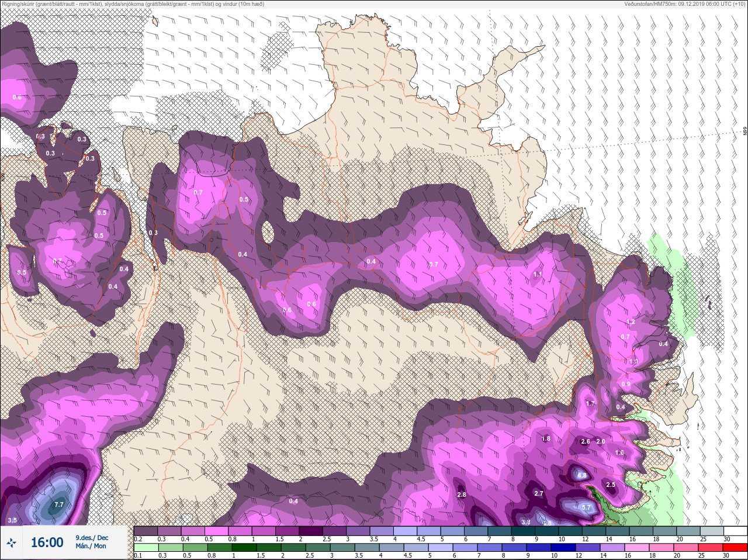Click the 3.3 precipitation value on the map
The image size is (748, 560).
[x=526, y=523]
